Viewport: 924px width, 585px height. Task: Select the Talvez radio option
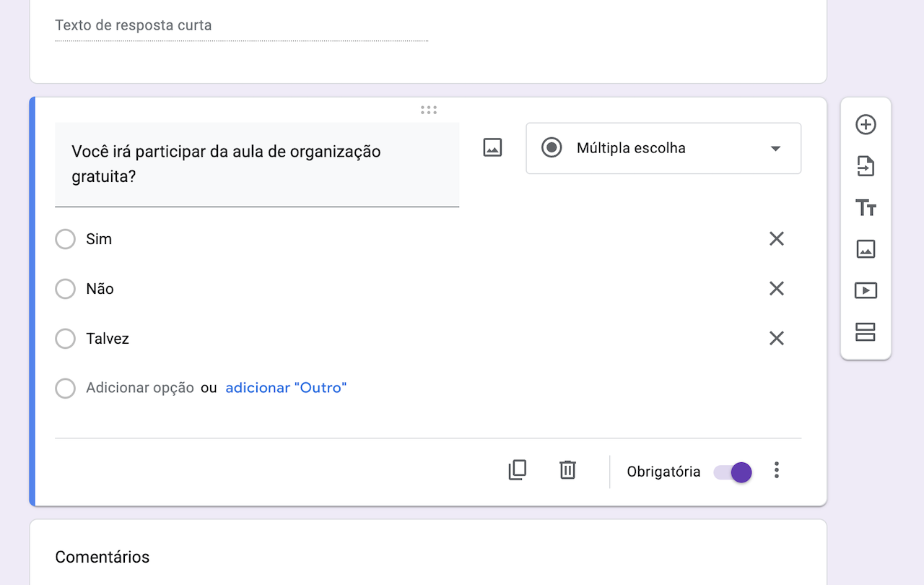[65, 338]
